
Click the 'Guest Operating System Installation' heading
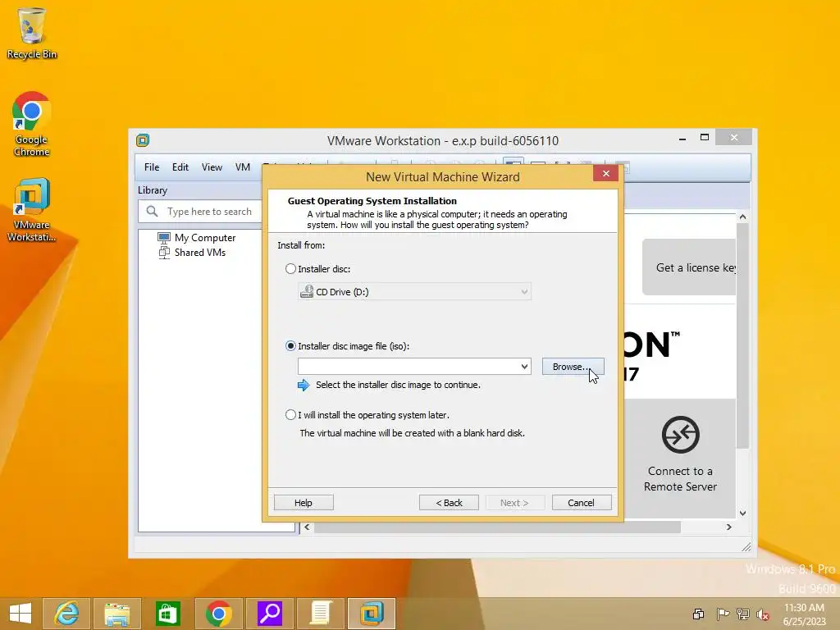pos(372,201)
